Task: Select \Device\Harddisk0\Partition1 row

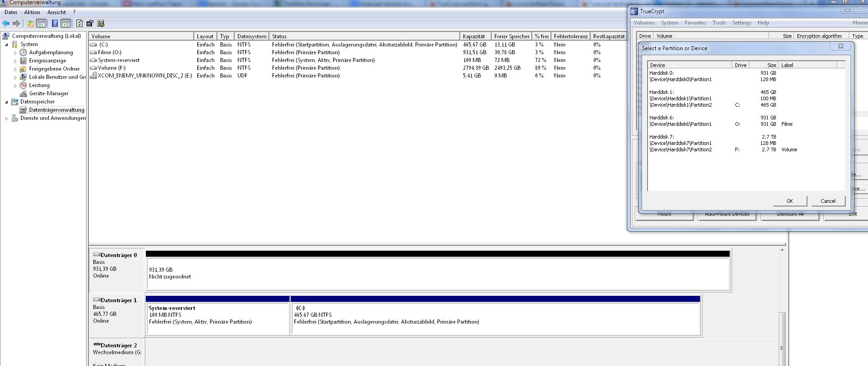Action: [x=746, y=79]
